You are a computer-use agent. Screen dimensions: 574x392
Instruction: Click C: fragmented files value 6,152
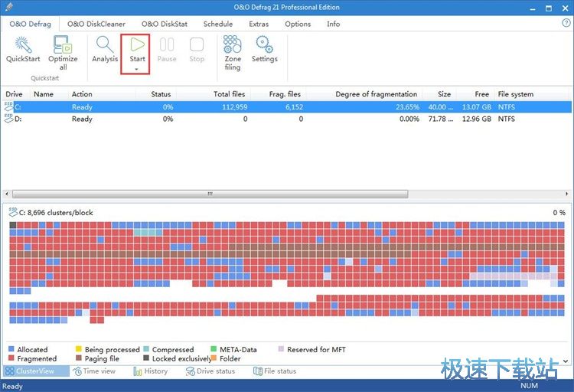[294, 107]
